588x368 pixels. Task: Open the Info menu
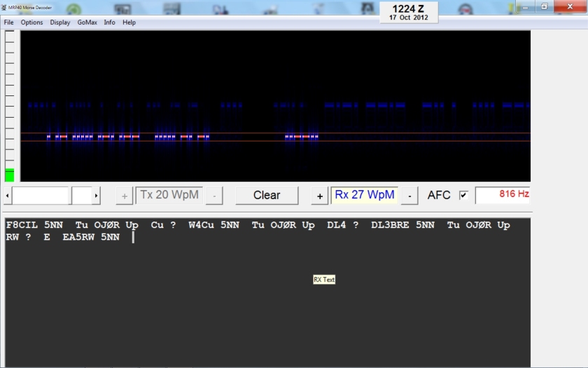(x=110, y=22)
